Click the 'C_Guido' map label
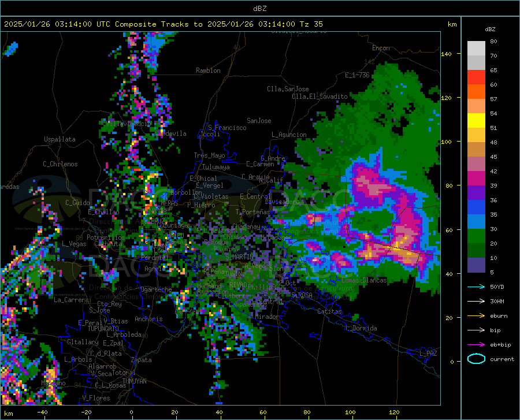 (77, 203)
